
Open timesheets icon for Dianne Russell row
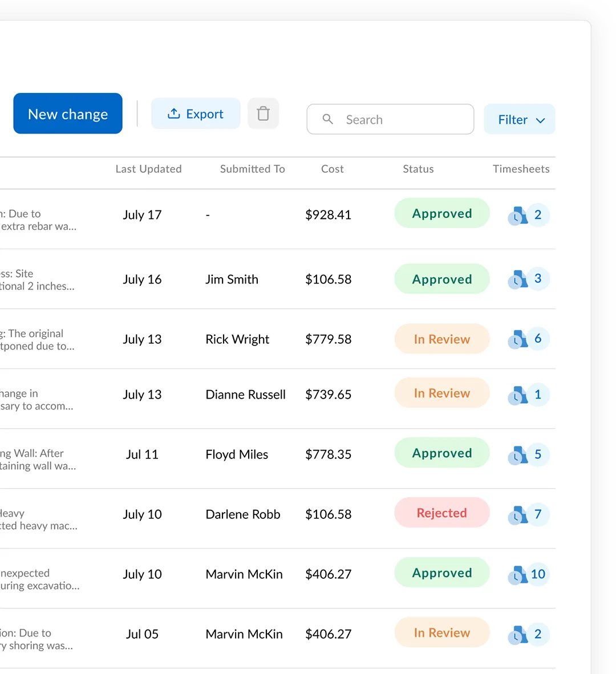(517, 396)
